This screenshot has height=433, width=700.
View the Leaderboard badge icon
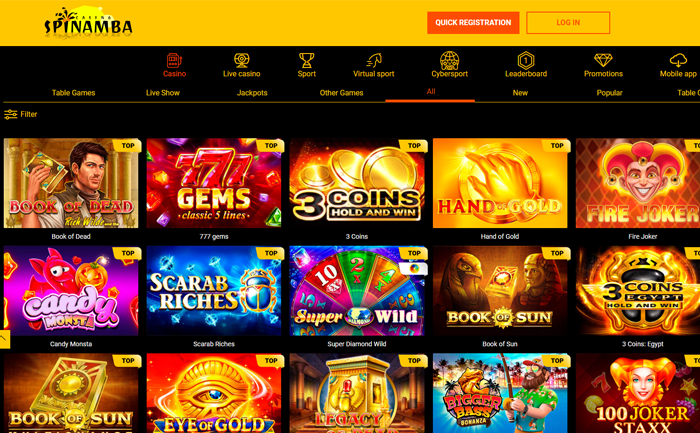pyautogui.click(x=526, y=60)
